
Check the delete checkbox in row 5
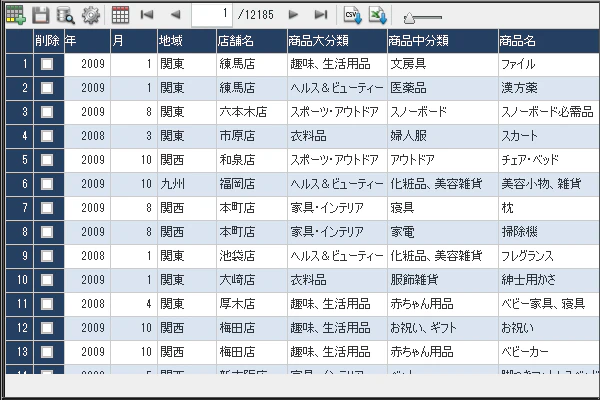[47, 160]
